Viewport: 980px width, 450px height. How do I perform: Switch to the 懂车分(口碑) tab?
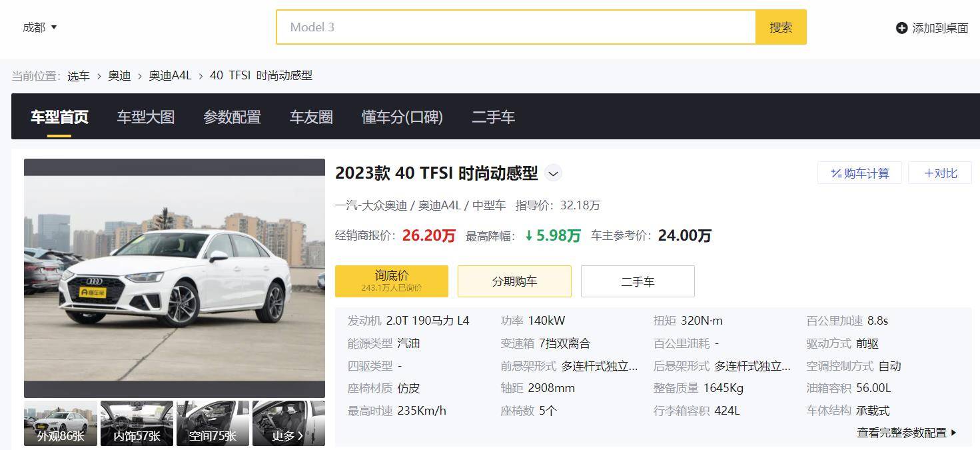pos(402,117)
